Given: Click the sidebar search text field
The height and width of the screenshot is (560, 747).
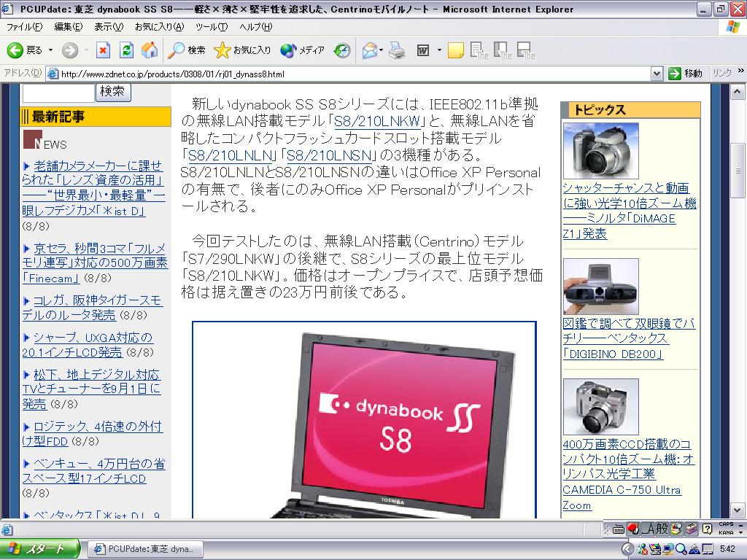Looking at the screenshot, I should [58, 93].
